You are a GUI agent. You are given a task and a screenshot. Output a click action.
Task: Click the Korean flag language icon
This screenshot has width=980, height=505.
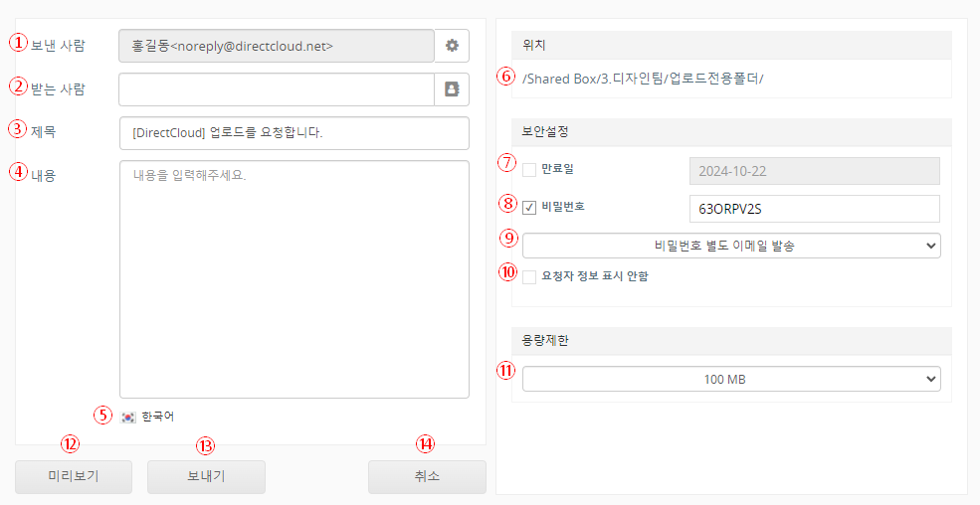coord(128,417)
